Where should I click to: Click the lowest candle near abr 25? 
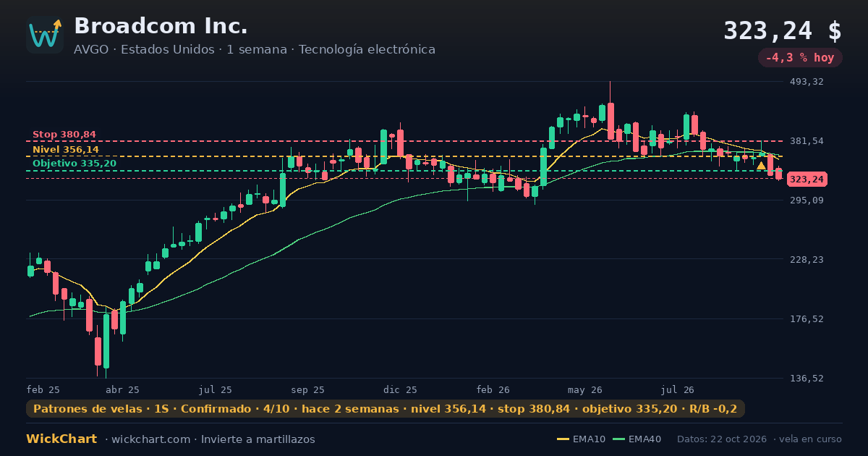[x=106, y=340]
